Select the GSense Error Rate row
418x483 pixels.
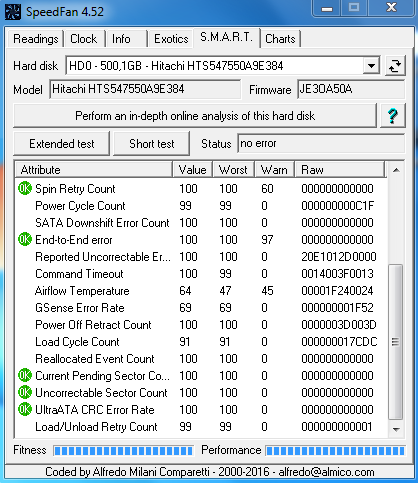(x=201, y=308)
